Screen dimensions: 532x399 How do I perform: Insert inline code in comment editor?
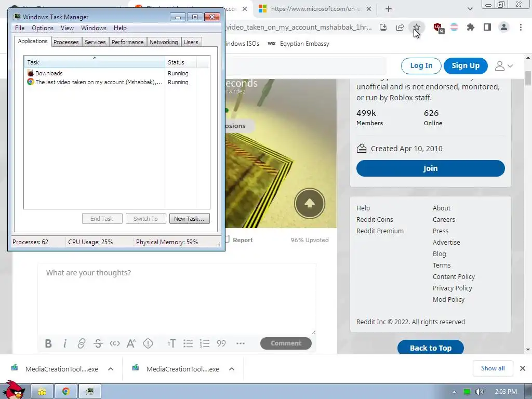point(115,343)
